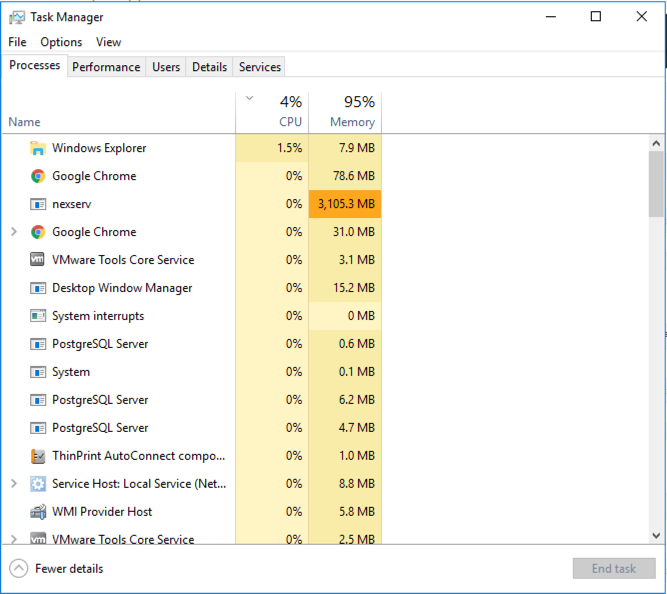Collapse view using Fewer details arrow
667x594 pixels.
pyautogui.click(x=18, y=569)
